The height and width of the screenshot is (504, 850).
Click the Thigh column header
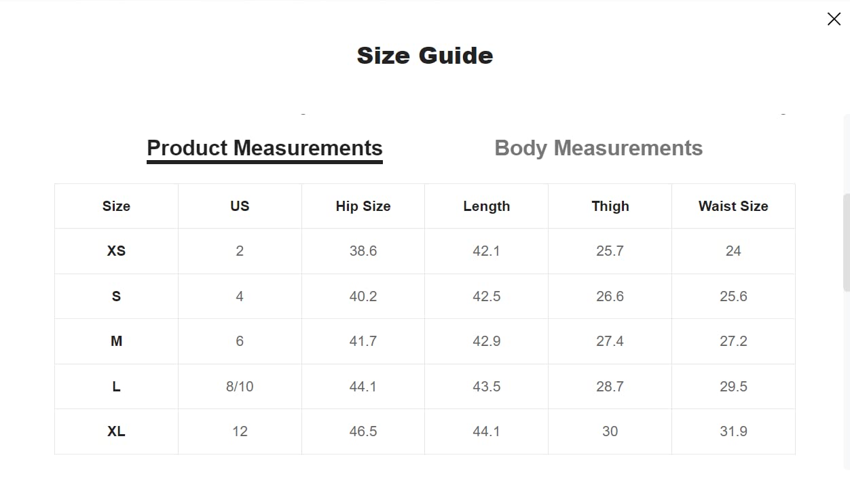(x=610, y=206)
